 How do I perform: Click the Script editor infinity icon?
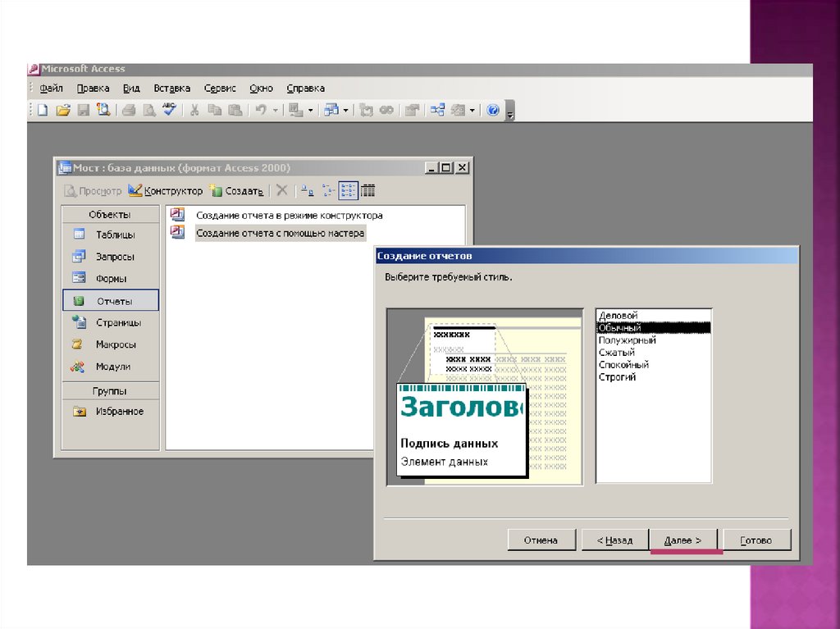pyautogui.click(x=386, y=111)
